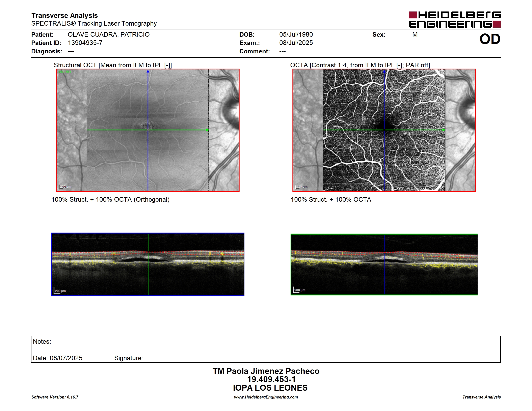Click the 'OCTA [Contrast 1:4' caption
This screenshot has width=532, height=411.
tap(360, 65)
